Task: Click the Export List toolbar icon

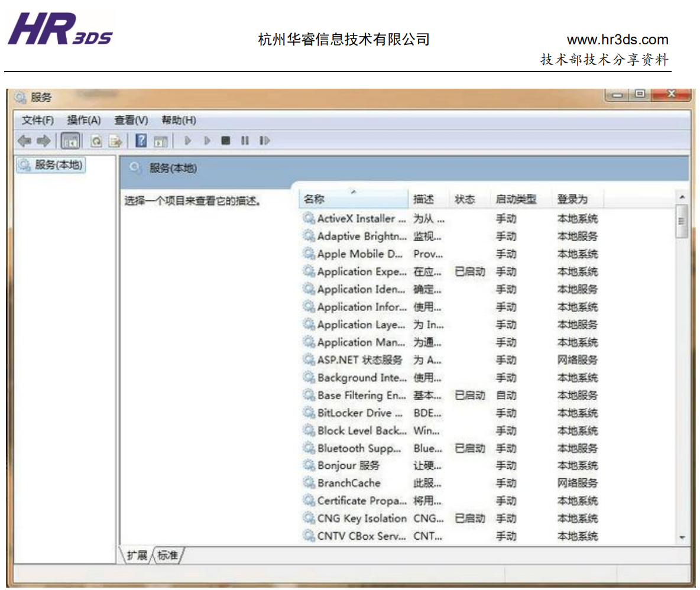Action: tap(115, 141)
